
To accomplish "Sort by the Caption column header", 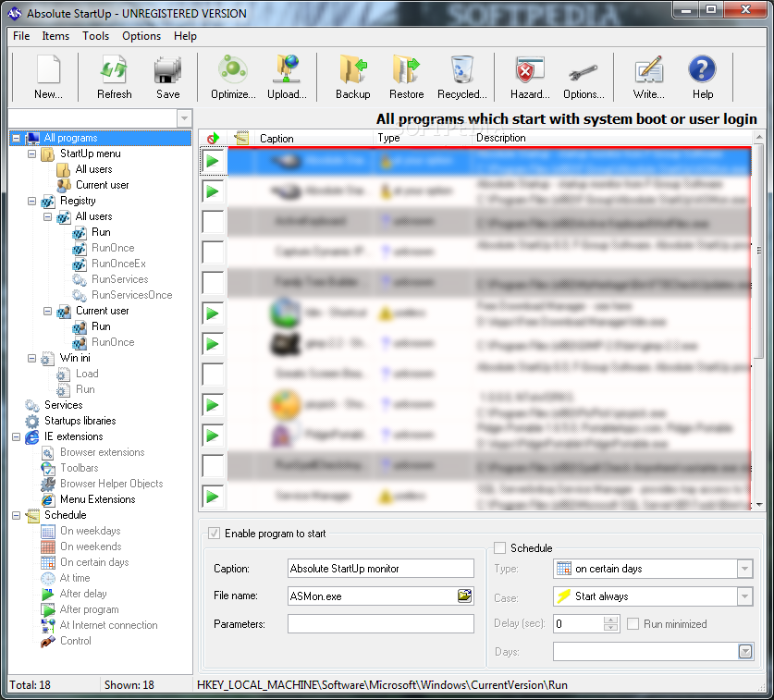I will coord(313,138).
